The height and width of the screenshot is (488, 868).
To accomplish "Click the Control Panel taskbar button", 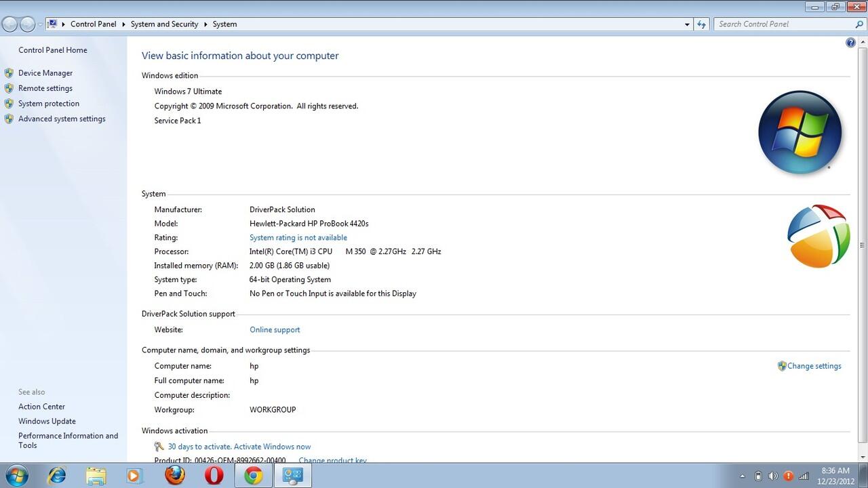I will click(292, 476).
